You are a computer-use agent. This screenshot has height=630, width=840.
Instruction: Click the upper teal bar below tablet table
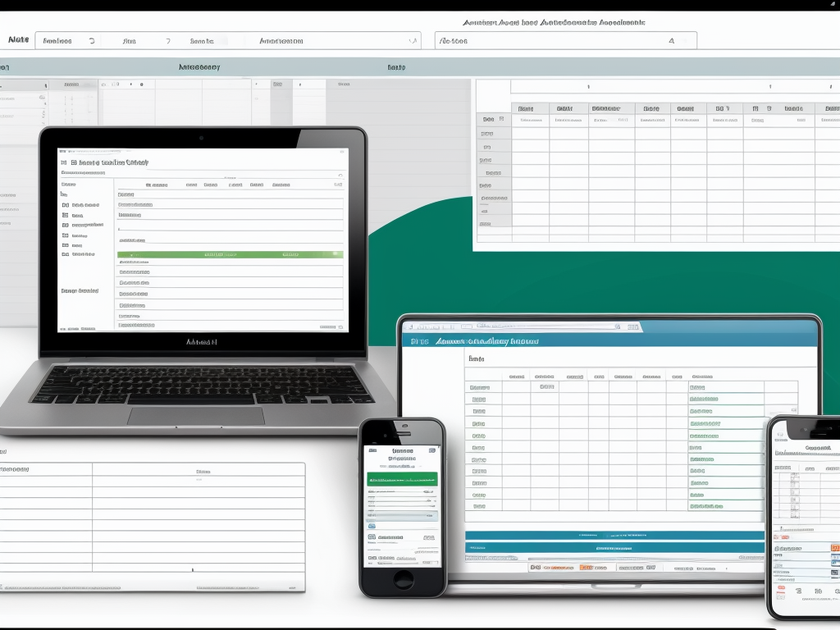pyautogui.click(x=614, y=535)
